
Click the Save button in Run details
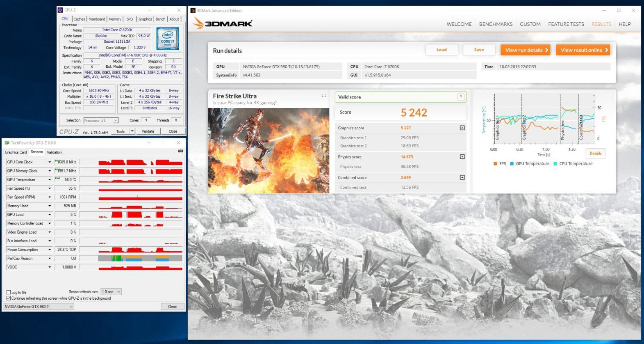pyautogui.click(x=479, y=50)
